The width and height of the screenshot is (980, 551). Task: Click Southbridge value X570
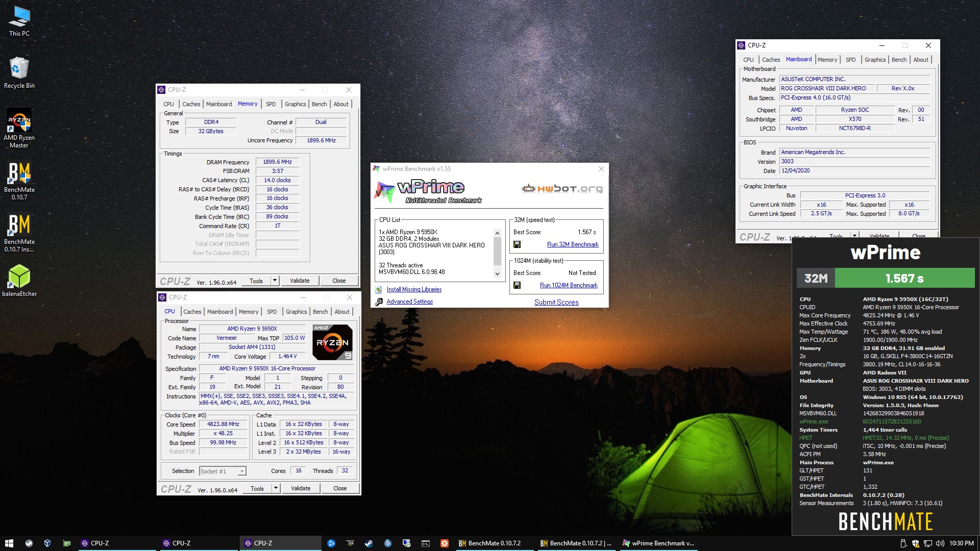click(855, 119)
